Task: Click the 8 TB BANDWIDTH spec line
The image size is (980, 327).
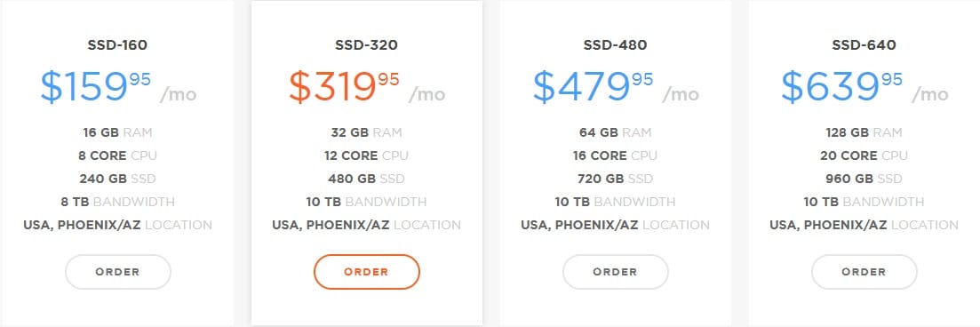Action: pyautogui.click(x=117, y=202)
